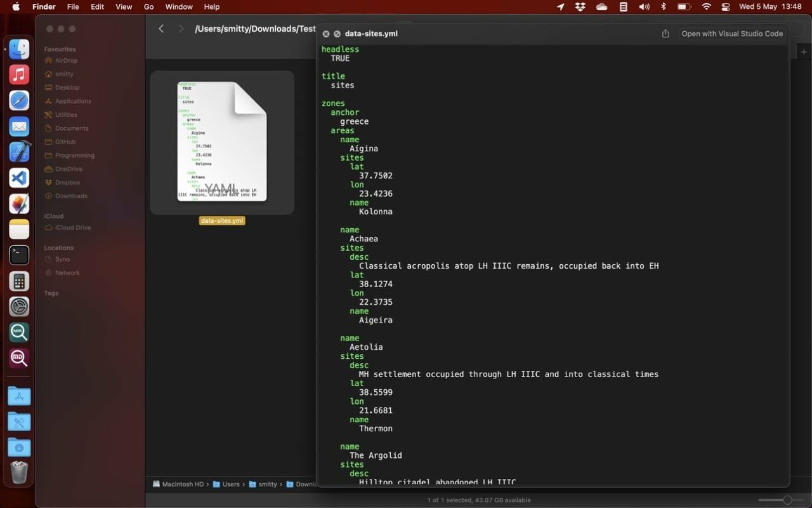Open the Trash in the Dock
The image size is (812, 508).
point(19,472)
